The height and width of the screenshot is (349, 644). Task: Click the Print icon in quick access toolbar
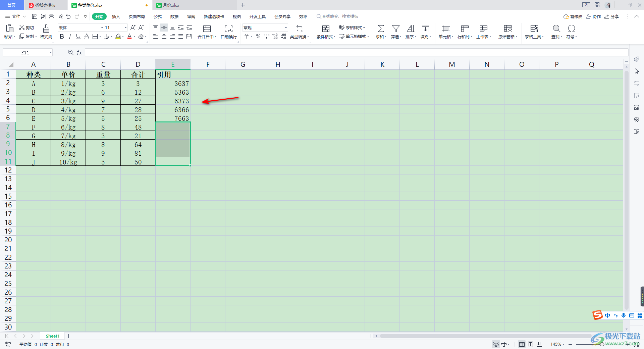click(51, 16)
